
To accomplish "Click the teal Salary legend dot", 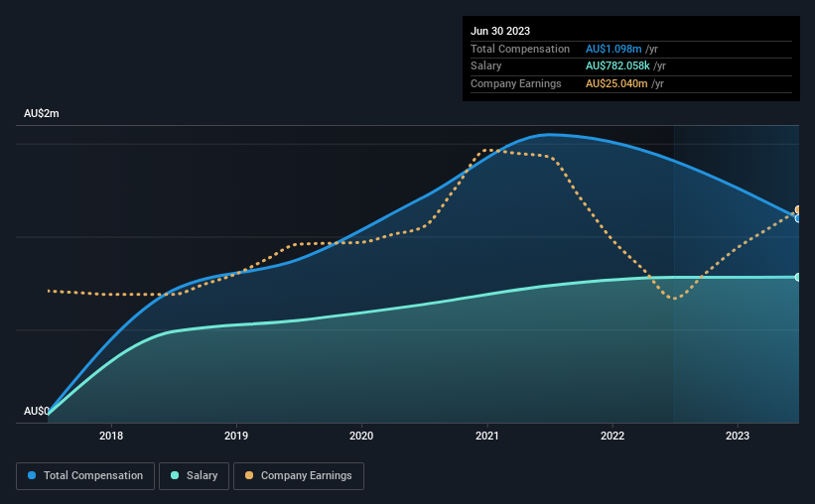I will coord(175,475).
